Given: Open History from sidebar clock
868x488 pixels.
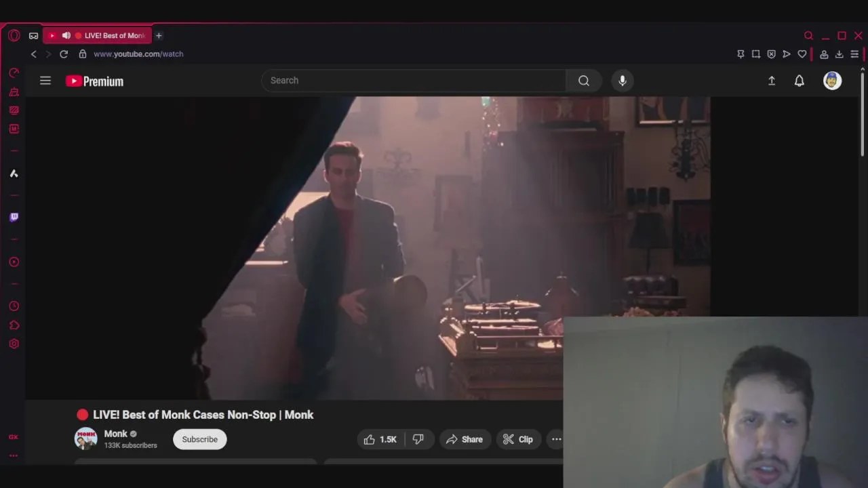Looking at the screenshot, I should tap(14, 306).
